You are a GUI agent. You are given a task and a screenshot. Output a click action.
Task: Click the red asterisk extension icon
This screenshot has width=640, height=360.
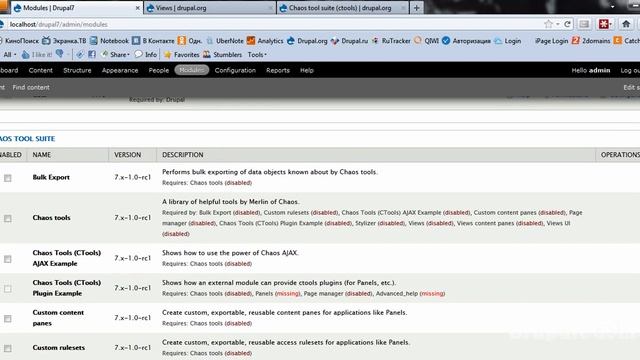[x=603, y=24]
